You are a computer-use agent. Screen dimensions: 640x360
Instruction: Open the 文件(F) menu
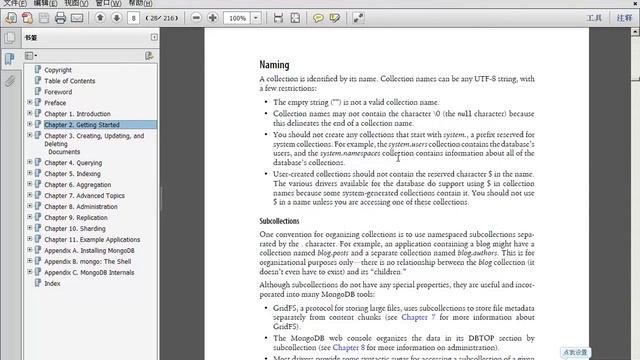pos(15,3)
